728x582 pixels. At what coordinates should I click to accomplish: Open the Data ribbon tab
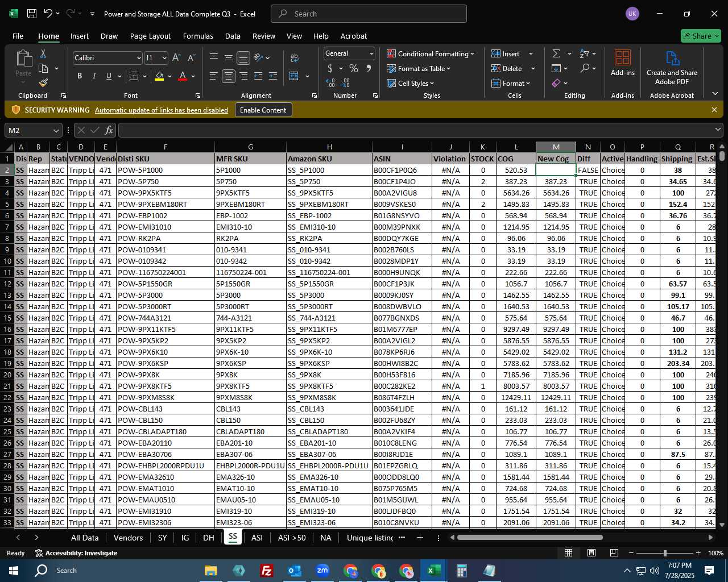click(x=233, y=36)
